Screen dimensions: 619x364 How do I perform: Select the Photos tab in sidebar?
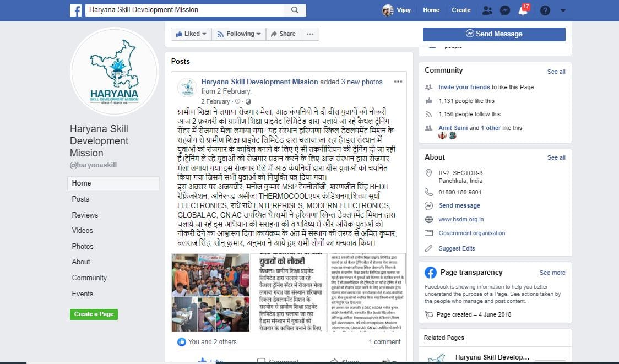[83, 246]
